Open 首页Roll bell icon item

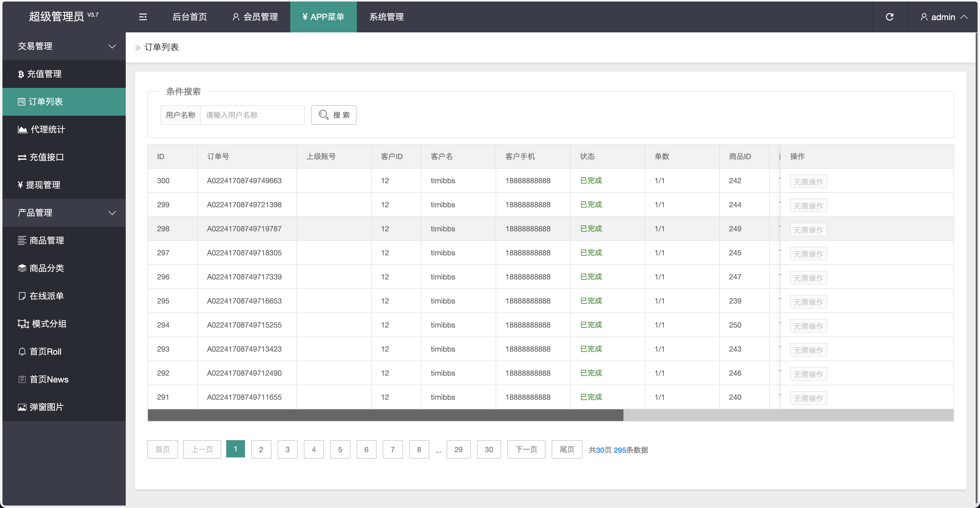pos(40,352)
